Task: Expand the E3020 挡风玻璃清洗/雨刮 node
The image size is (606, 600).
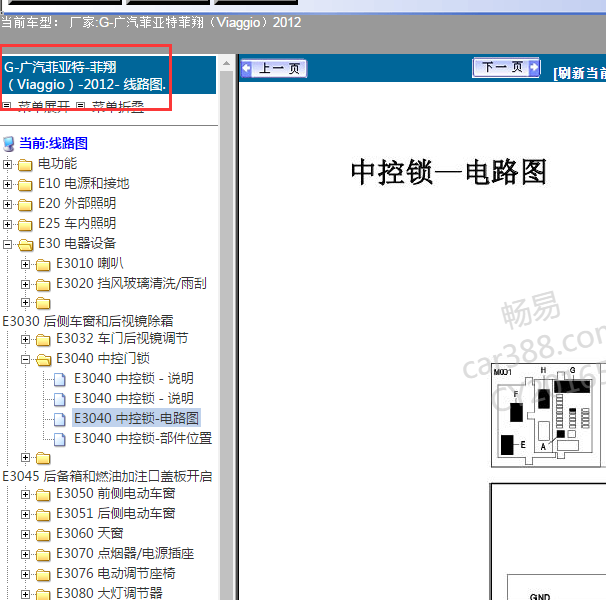Action: coord(25,285)
